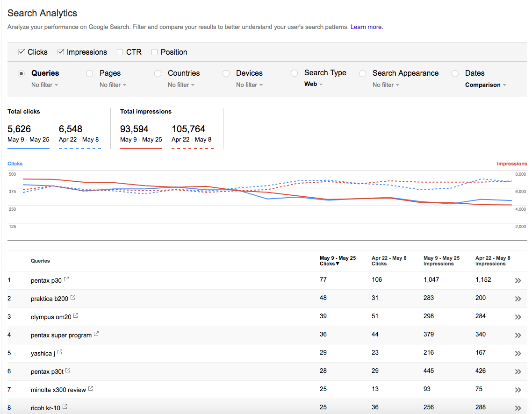Open external link icon next to olympus om20
The width and height of the screenshot is (532, 414).
coord(76,316)
